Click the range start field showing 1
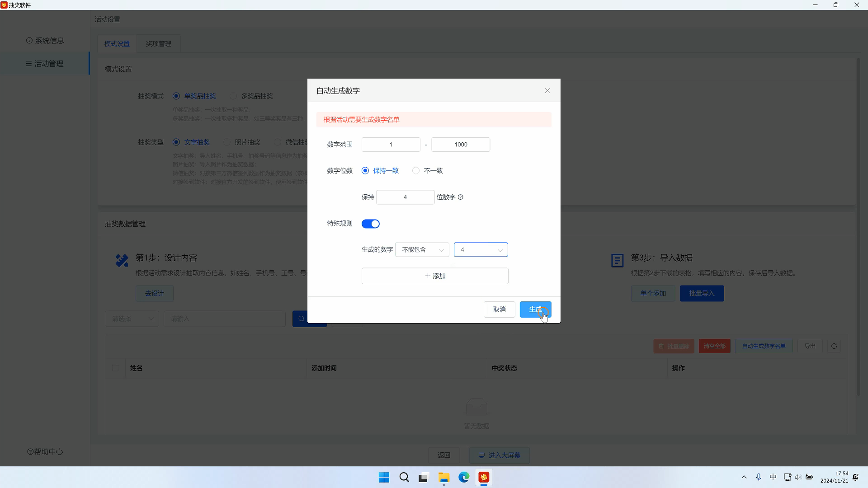Viewport: 868px width, 488px height. click(x=391, y=145)
